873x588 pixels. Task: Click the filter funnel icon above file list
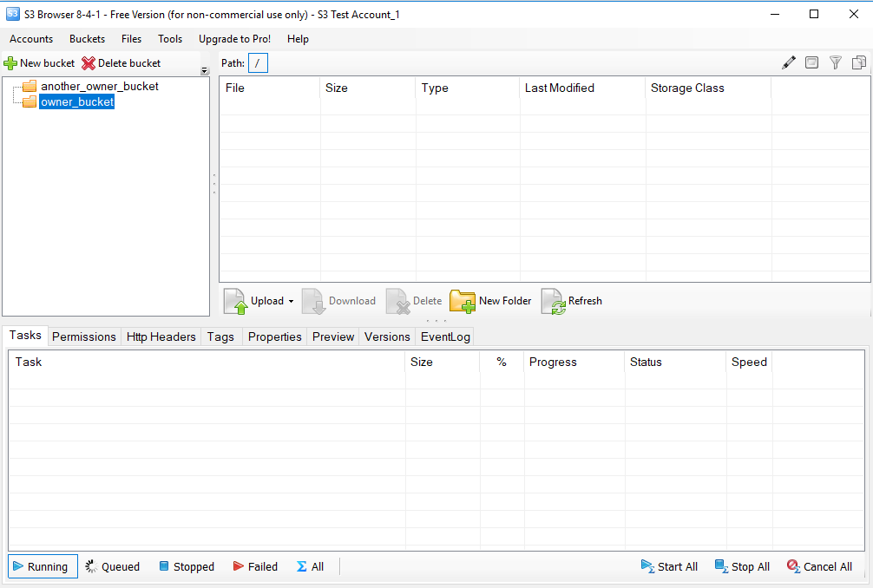pyautogui.click(x=835, y=62)
